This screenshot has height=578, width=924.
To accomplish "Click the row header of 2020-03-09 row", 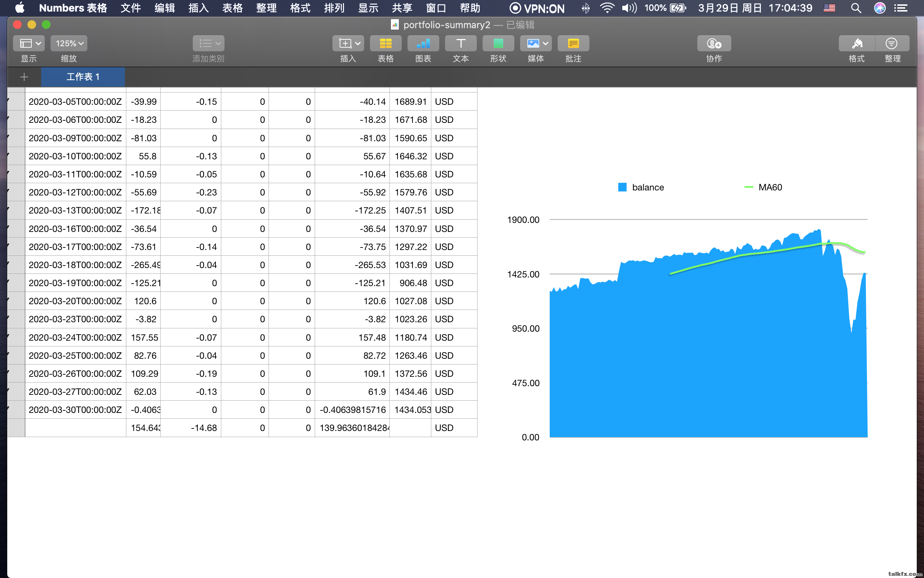I will pos(16,138).
